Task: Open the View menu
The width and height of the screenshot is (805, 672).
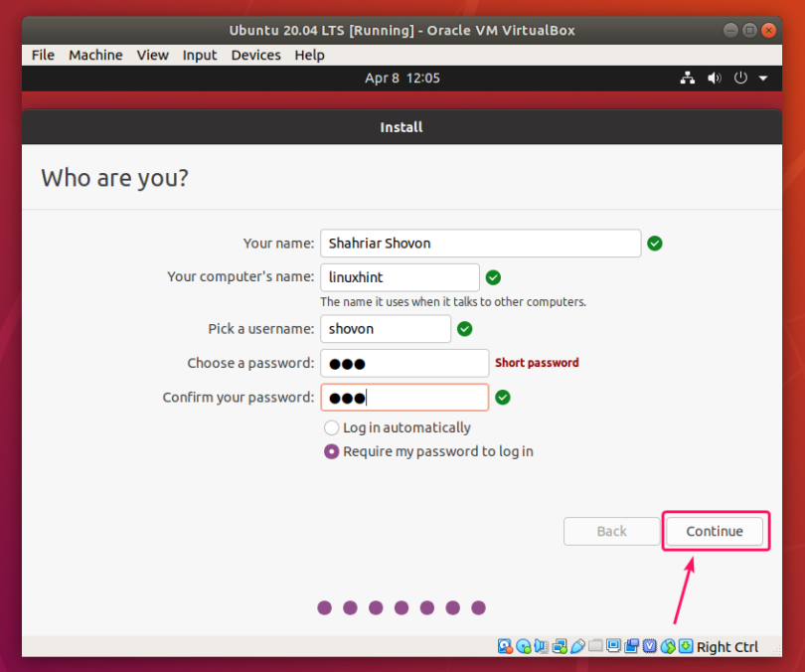Action: [x=153, y=55]
